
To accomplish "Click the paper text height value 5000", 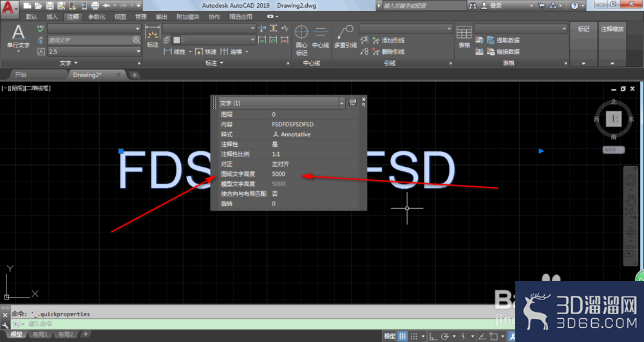I will 278,174.
